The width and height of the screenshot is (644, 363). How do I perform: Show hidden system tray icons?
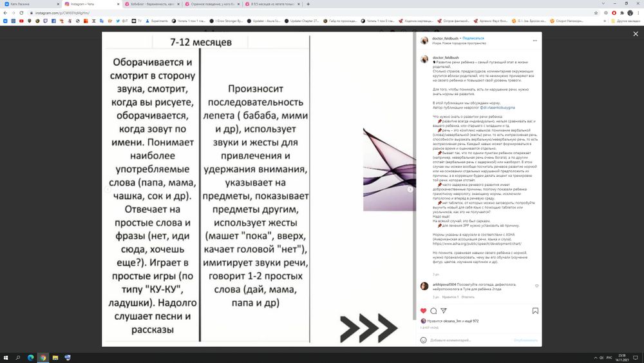[595, 358]
